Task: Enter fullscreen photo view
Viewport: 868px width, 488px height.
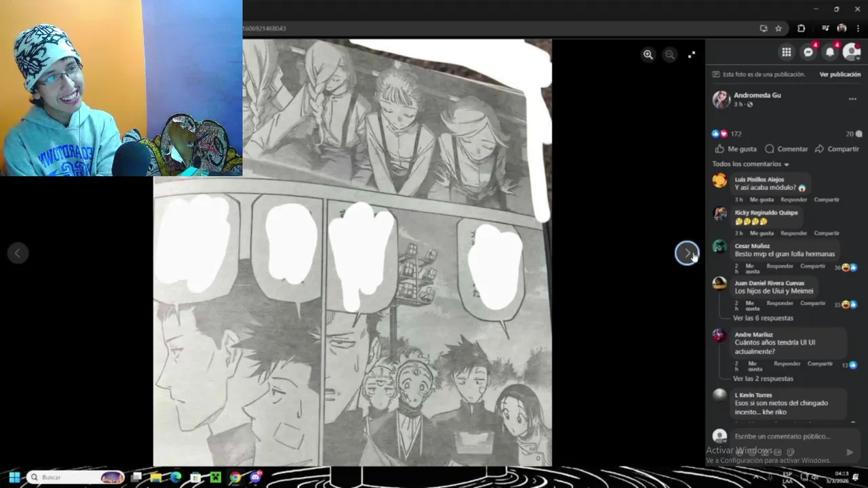Action: pyautogui.click(x=691, y=55)
